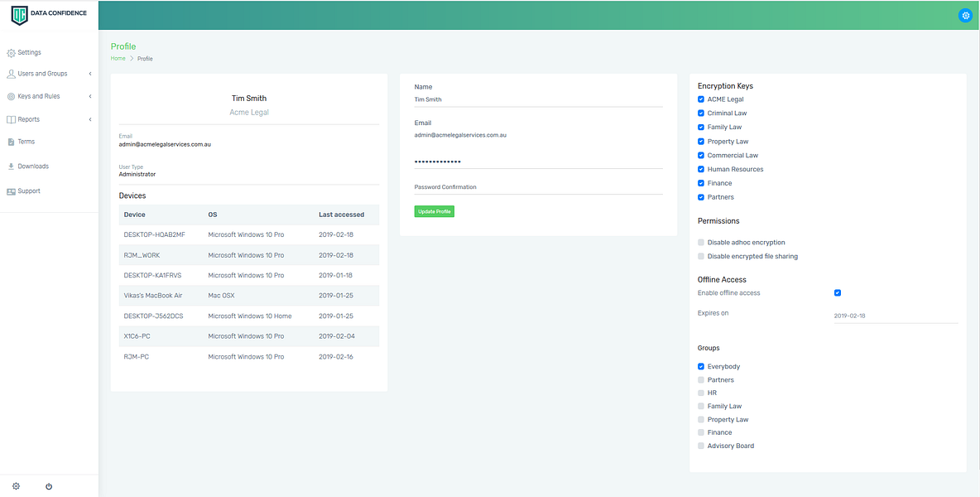Click the Support card icon
980x497 pixels.
pos(12,191)
